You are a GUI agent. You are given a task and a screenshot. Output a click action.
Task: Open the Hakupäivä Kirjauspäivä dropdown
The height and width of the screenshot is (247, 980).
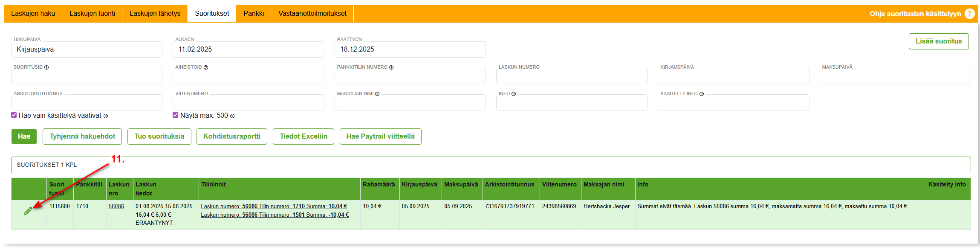pyautogui.click(x=87, y=49)
